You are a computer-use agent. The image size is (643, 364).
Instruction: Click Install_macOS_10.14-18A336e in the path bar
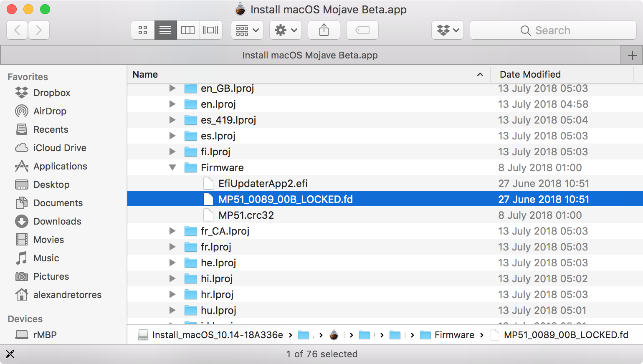point(210,335)
